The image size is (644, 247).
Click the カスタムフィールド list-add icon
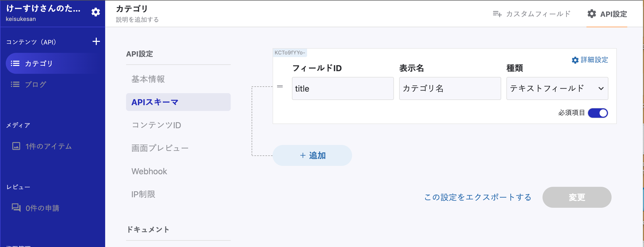pyautogui.click(x=497, y=14)
